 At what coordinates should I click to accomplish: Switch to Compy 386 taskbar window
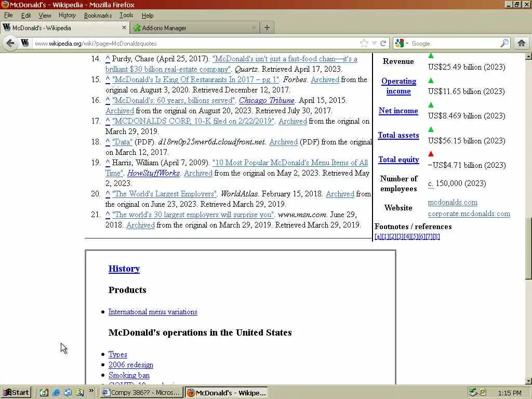[x=142, y=393]
